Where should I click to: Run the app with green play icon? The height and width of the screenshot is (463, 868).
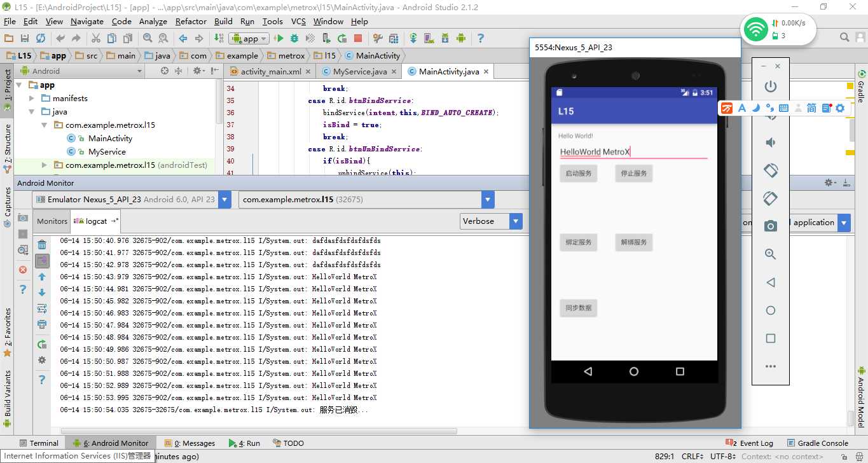pyautogui.click(x=278, y=38)
